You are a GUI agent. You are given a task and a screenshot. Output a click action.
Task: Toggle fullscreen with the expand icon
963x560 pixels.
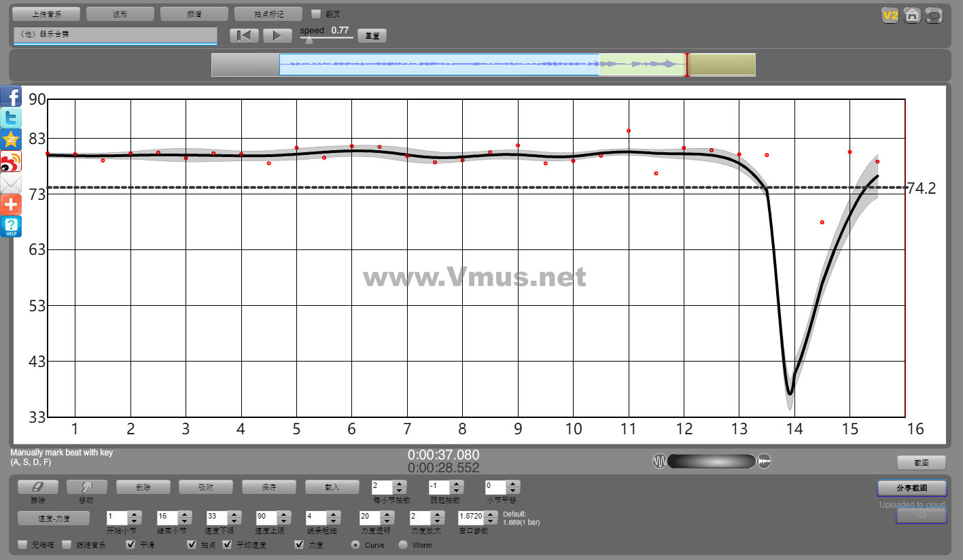[x=934, y=15]
